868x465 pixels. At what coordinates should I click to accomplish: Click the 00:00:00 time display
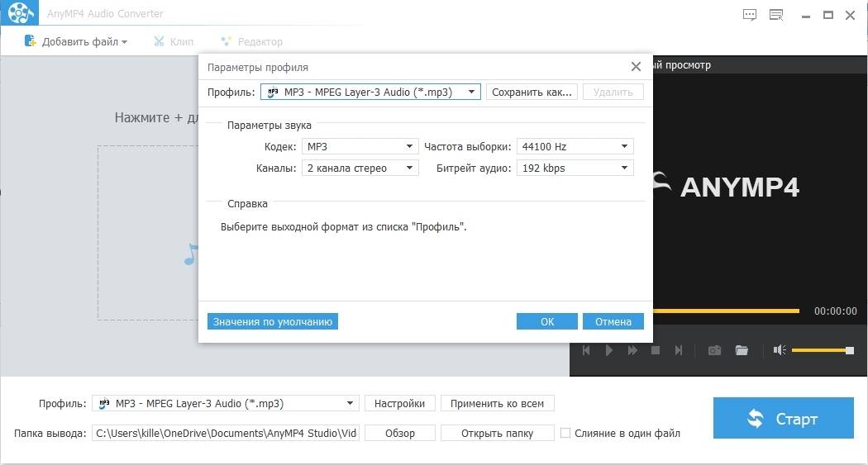coord(835,311)
